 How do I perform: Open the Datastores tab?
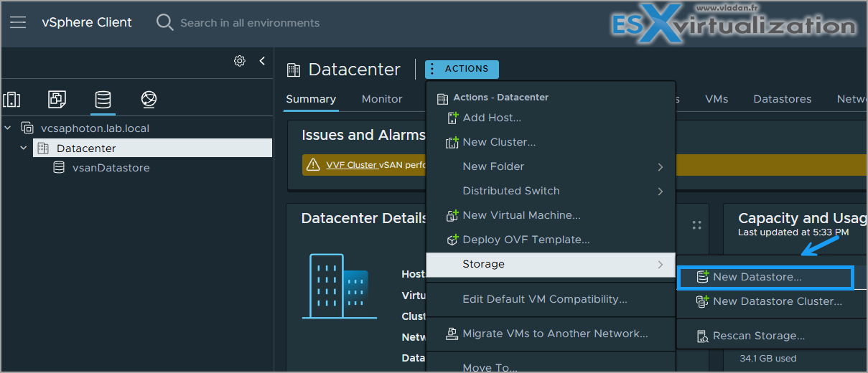click(783, 99)
